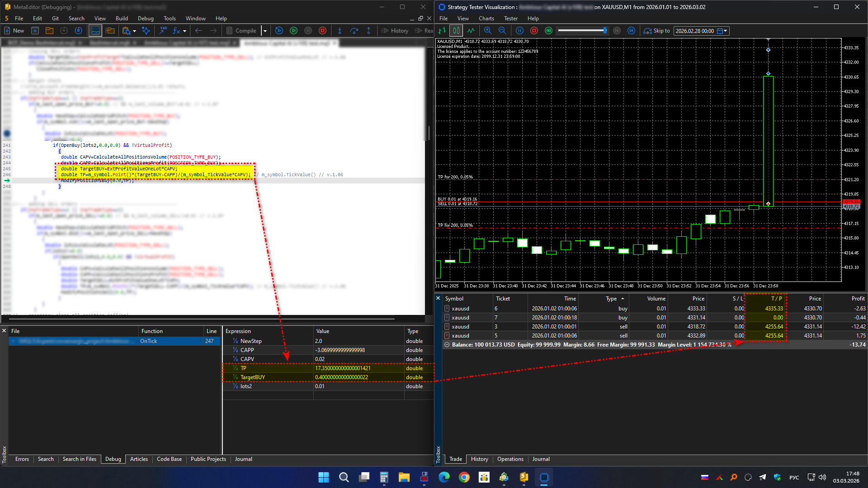
Task: Click the AI sparkle assistant icon
Action: 146,31
